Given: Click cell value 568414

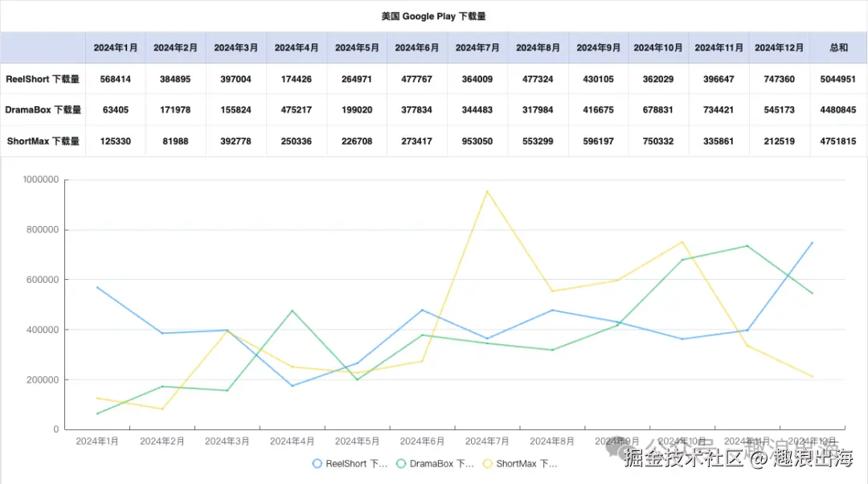Looking at the screenshot, I should click(115, 79).
